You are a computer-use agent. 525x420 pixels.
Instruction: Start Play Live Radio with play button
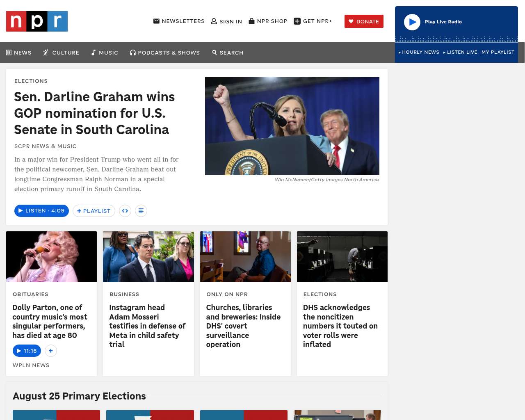pyautogui.click(x=412, y=22)
